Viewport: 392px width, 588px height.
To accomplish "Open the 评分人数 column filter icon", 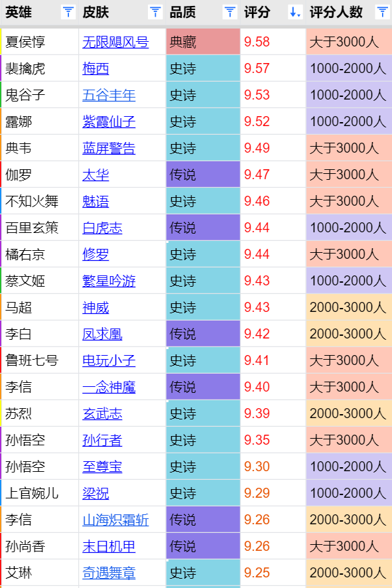I will [x=382, y=13].
